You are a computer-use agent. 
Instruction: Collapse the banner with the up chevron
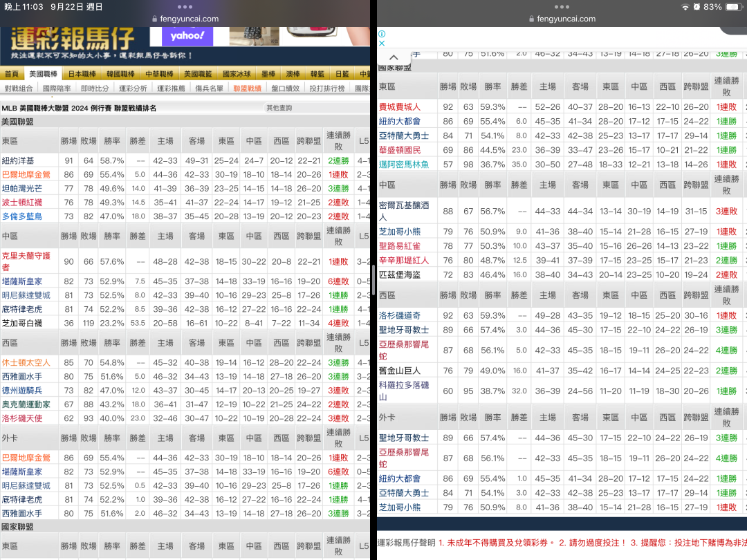pyautogui.click(x=394, y=57)
